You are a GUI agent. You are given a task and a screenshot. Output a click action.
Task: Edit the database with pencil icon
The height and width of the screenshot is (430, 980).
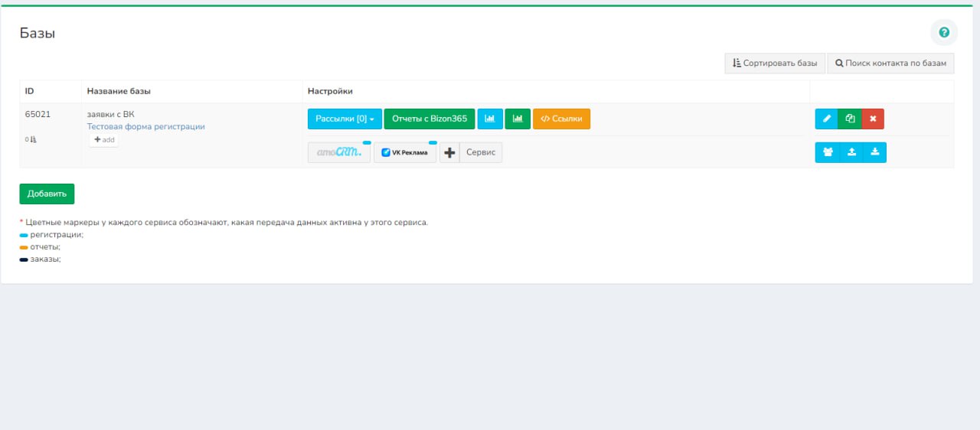pyautogui.click(x=827, y=119)
